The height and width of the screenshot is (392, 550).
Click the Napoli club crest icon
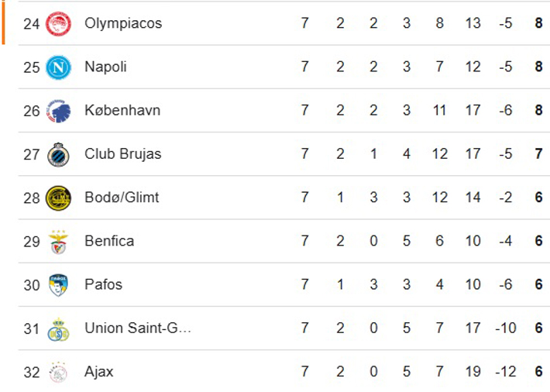click(x=58, y=67)
